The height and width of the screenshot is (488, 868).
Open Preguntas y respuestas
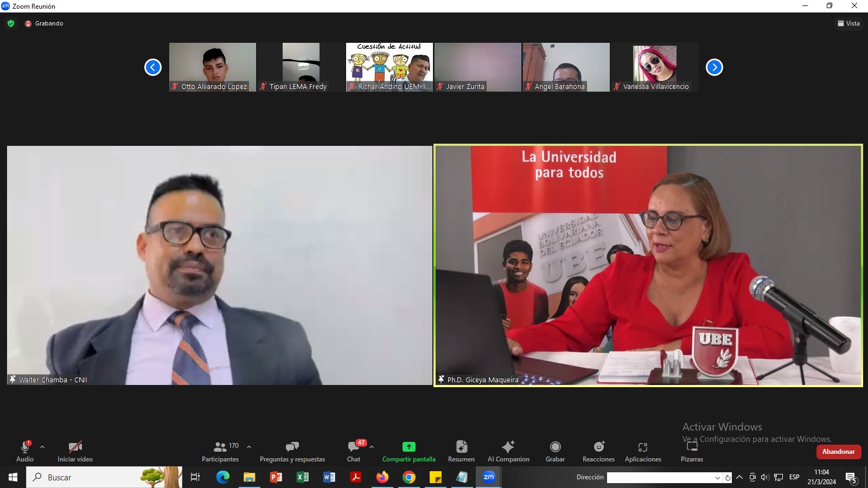[292, 451]
